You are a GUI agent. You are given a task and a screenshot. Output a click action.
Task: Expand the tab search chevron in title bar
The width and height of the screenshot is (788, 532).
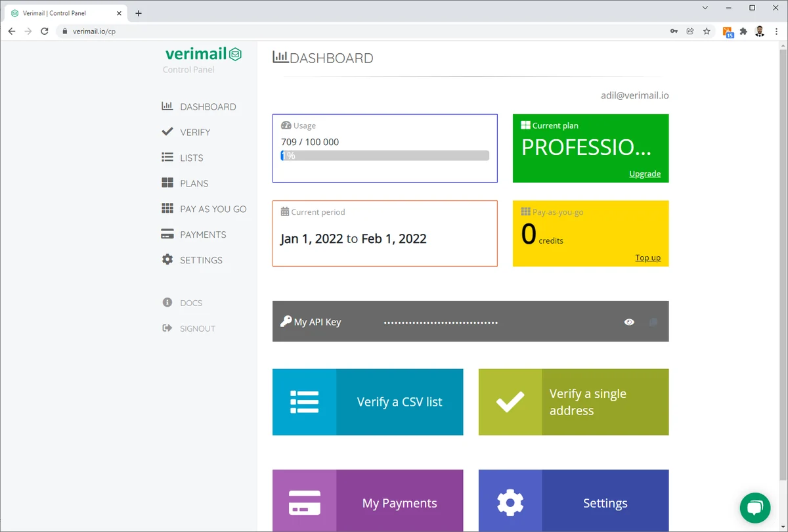[705, 8]
